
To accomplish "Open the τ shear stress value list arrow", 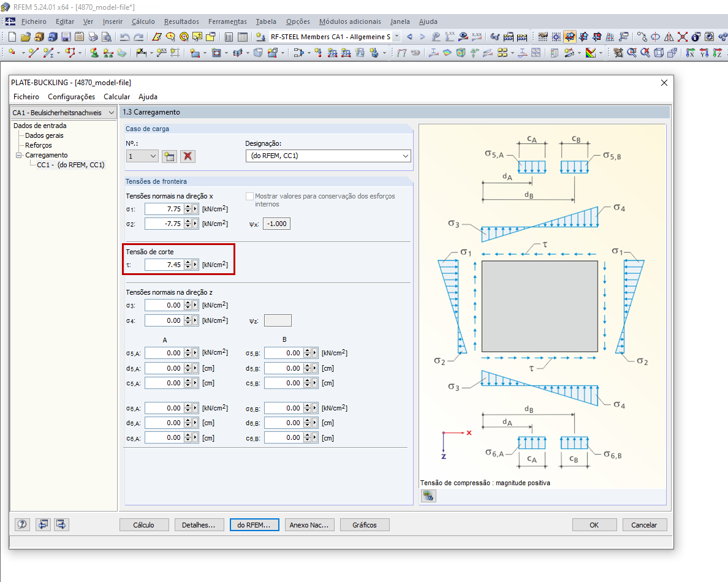I will pyautogui.click(x=195, y=265).
